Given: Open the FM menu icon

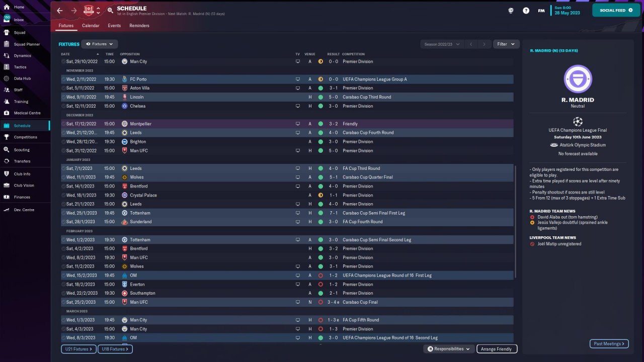Looking at the screenshot, I should (x=541, y=11).
